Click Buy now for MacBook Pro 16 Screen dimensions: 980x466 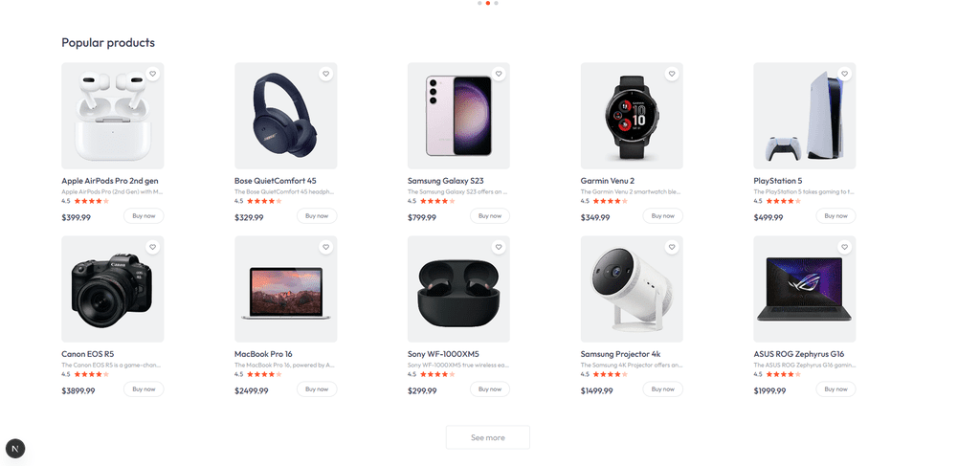click(x=317, y=389)
